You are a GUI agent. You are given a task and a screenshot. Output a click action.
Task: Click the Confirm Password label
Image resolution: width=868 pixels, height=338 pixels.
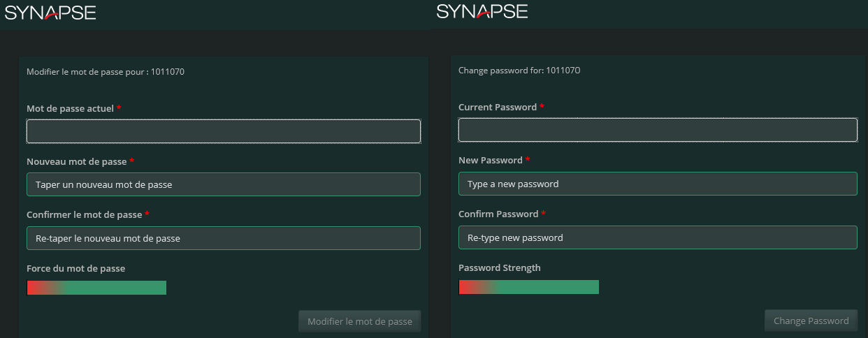pyautogui.click(x=498, y=214)
